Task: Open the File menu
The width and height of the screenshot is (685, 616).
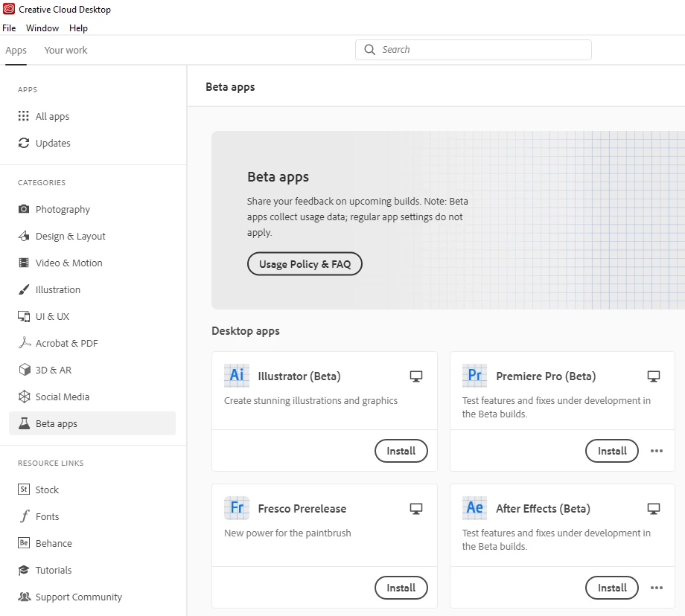Action: (x=9, y=28)
